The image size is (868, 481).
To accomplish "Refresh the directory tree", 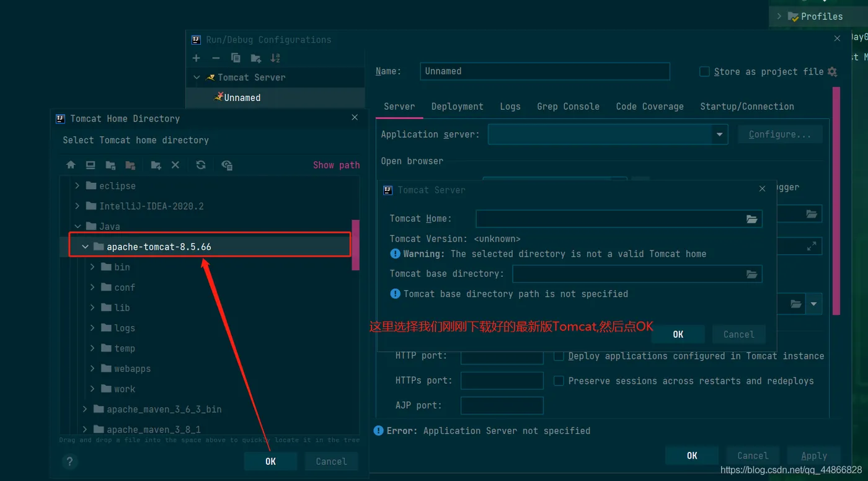I will pyautogui.click(x=201, y=165).
